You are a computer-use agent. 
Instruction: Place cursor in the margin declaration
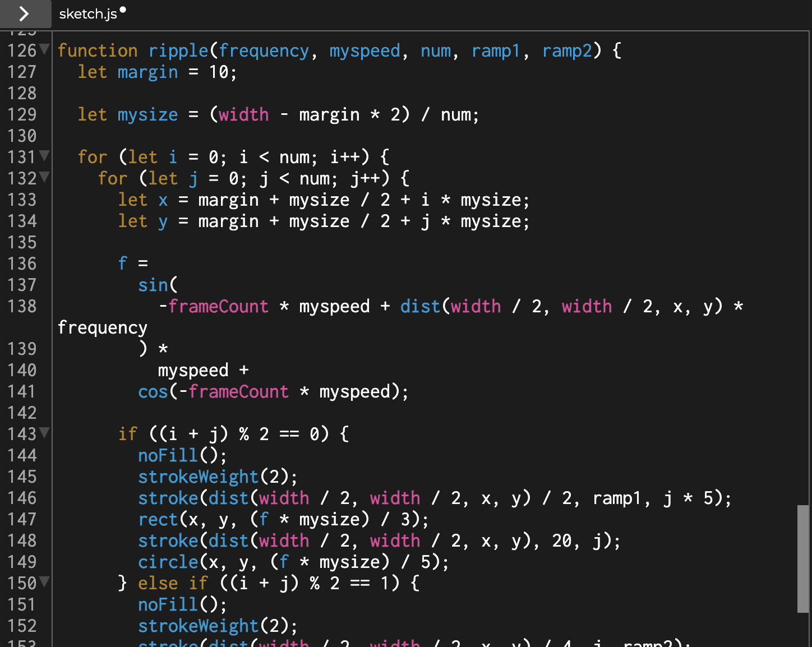147,72
